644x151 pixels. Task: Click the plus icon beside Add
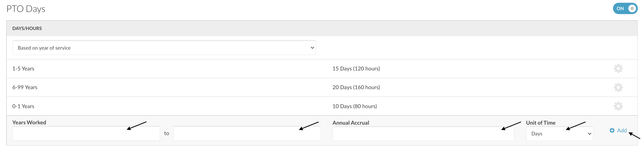612,130
